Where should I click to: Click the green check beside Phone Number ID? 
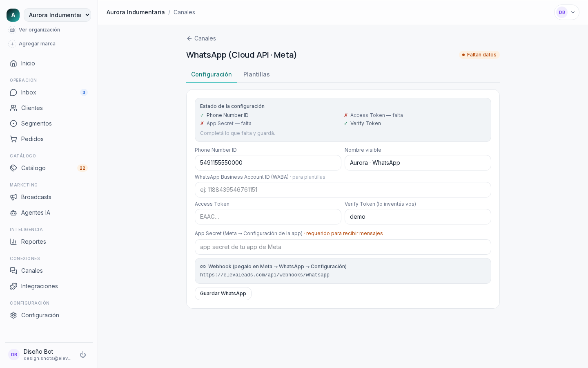(x=202, y=115)
